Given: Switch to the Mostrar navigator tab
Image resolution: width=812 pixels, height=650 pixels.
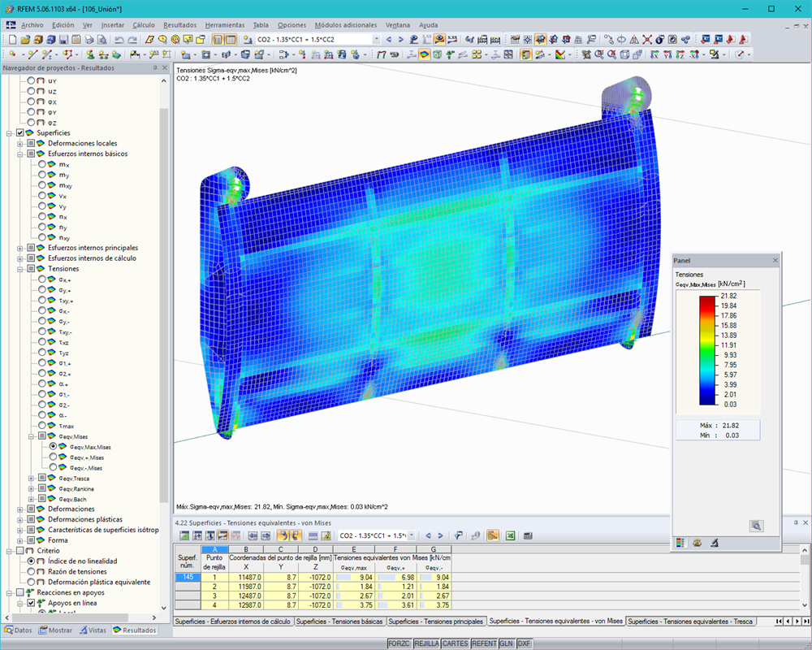Looking at the screenshot, I should pyautogui.click(x=56, y=630).
